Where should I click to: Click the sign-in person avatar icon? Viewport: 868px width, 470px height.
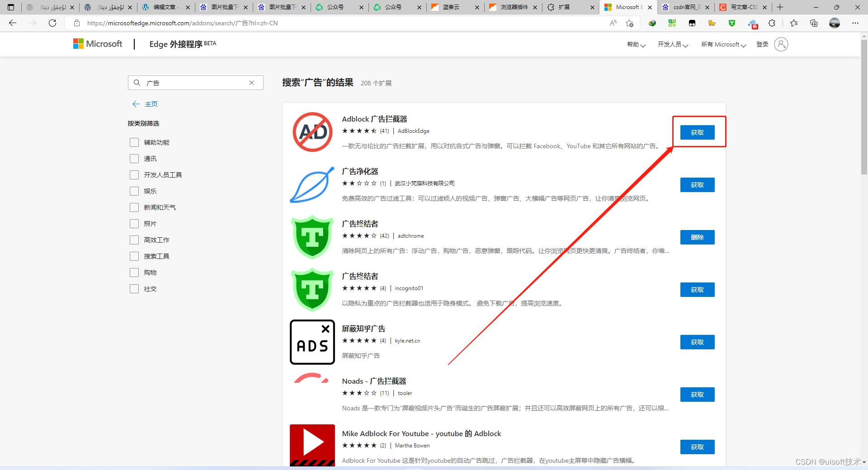click(x=781, y=44)
